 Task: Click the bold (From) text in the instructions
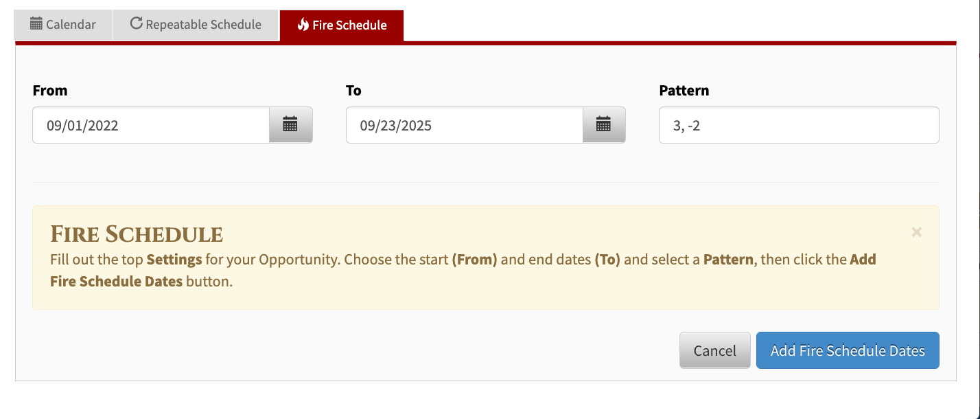pos(474,260)
